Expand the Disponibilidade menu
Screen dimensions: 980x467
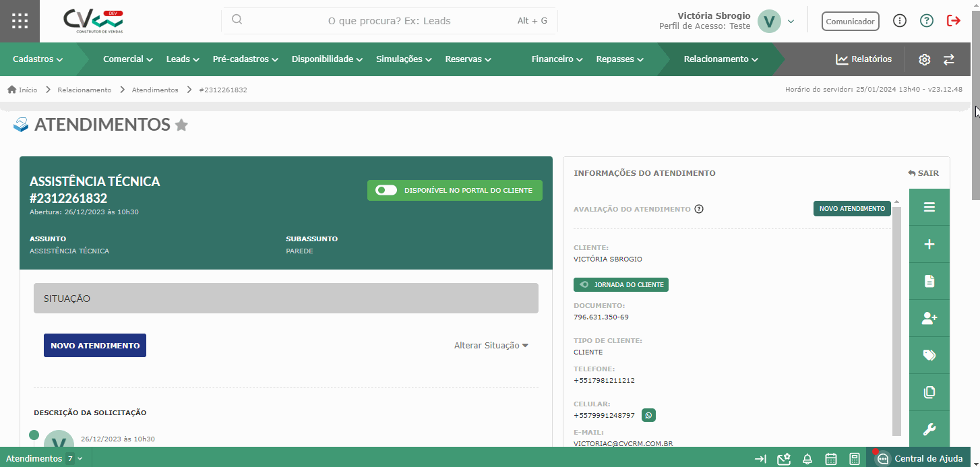click(327, 59)
